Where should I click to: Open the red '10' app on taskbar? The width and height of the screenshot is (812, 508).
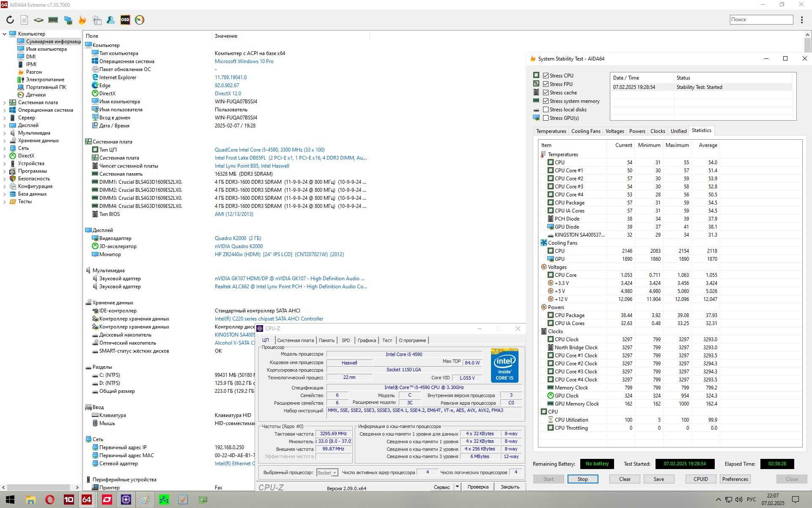(69, 500)
